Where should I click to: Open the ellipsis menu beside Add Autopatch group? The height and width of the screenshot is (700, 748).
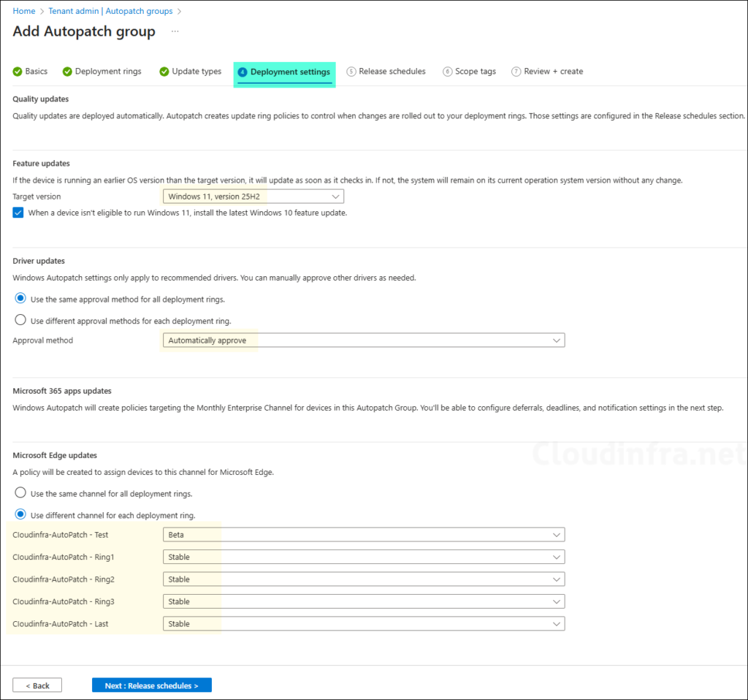point(175,31)
